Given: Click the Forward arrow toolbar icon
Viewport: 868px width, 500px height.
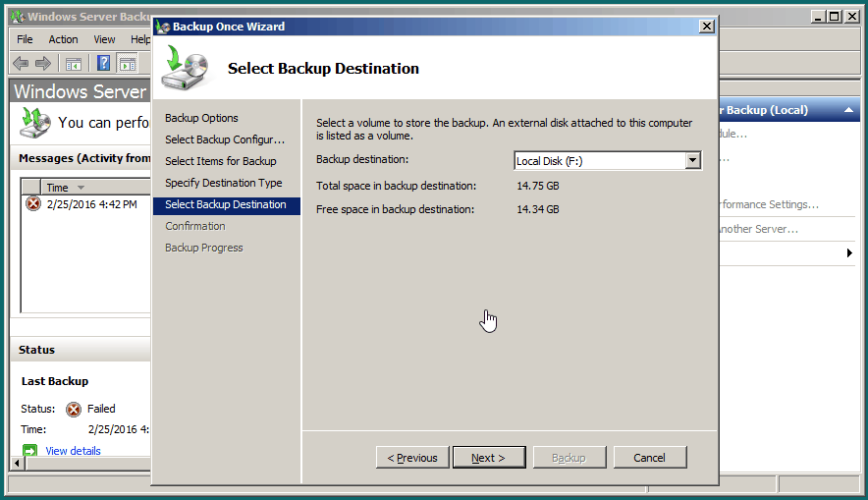Looking at the screenshot, I should (42, 64).
